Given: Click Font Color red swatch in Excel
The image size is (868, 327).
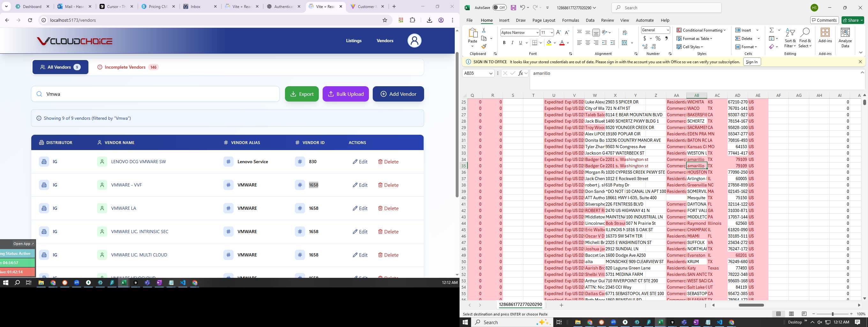Looking at the screenshot, I should click(562, 43).
